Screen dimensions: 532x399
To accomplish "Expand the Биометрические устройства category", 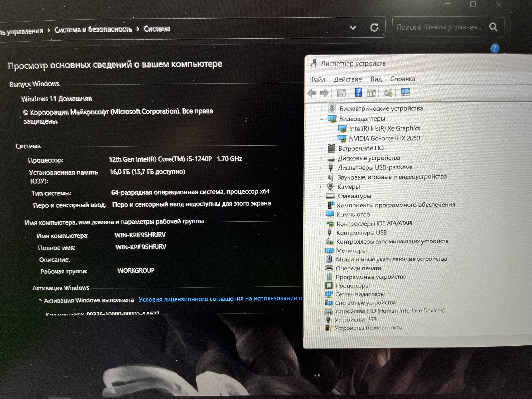I will click(322, 109).
